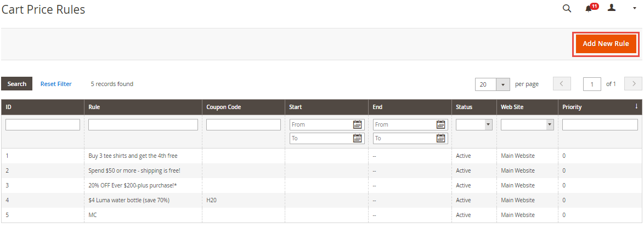644x228 pixels.
Task: Open the $4 Luma water bottle rule
Action: [x=129, y=200]
